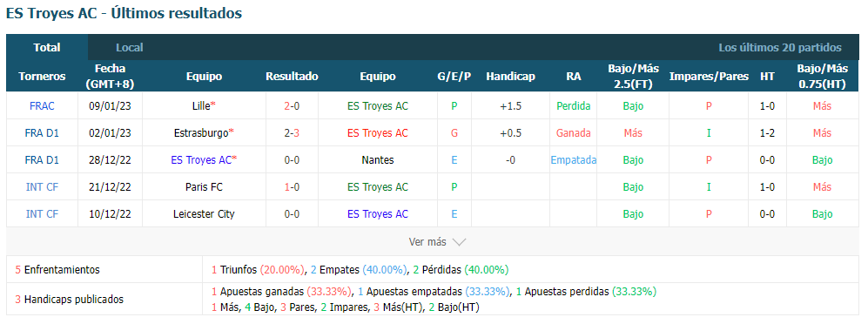Open the Estrasburgo team link

[201, 133]
